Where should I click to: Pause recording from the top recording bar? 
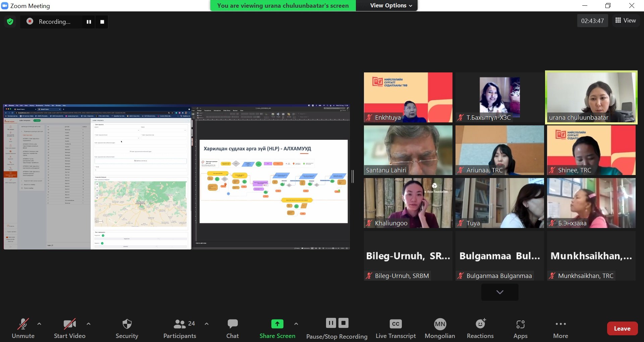pyautogui.click(x=89, y=22)
